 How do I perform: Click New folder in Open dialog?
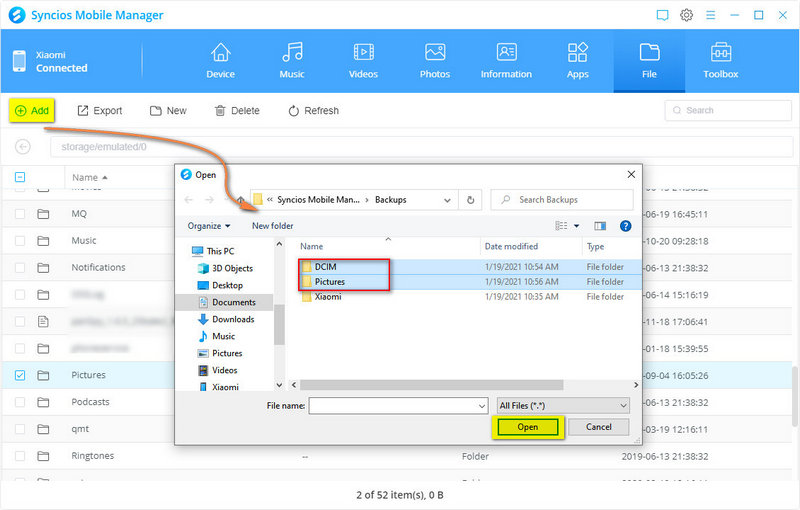(x=272, y=226)
